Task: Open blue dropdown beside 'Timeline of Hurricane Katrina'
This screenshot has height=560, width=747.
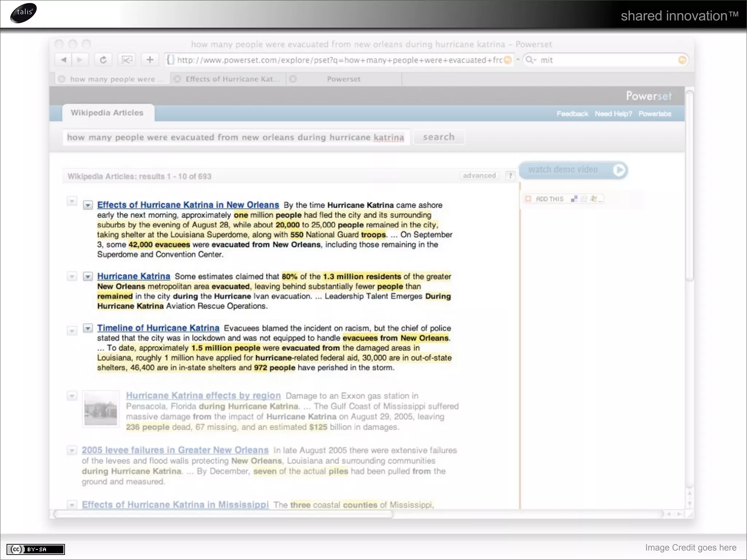Action: tap(88, 328)
